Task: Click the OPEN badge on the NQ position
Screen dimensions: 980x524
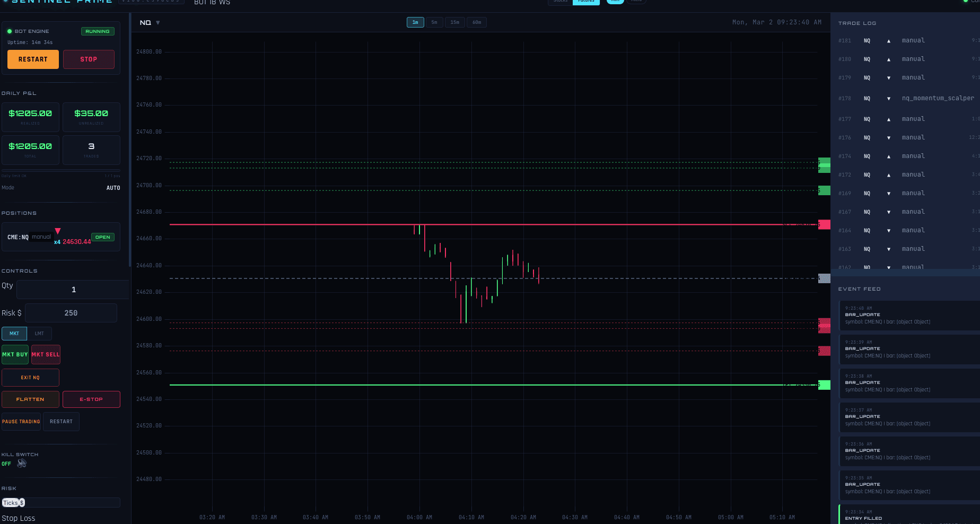Action: (102, 237)
